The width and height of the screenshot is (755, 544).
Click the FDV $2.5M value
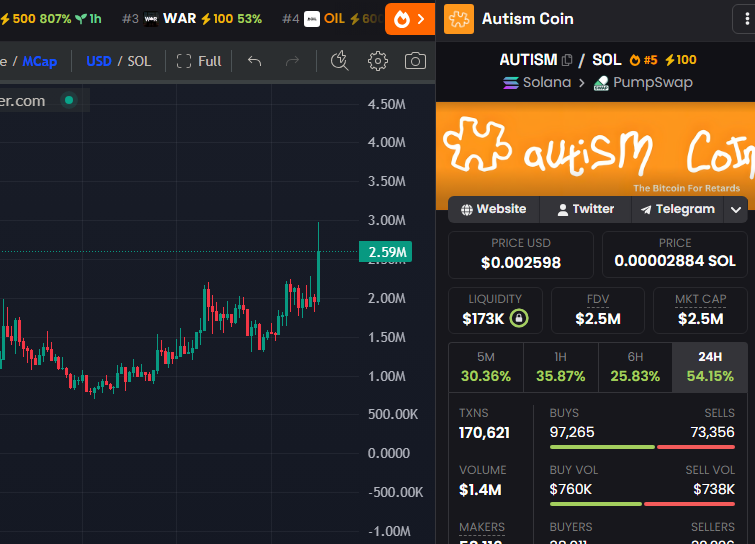[x=598, y=319]
